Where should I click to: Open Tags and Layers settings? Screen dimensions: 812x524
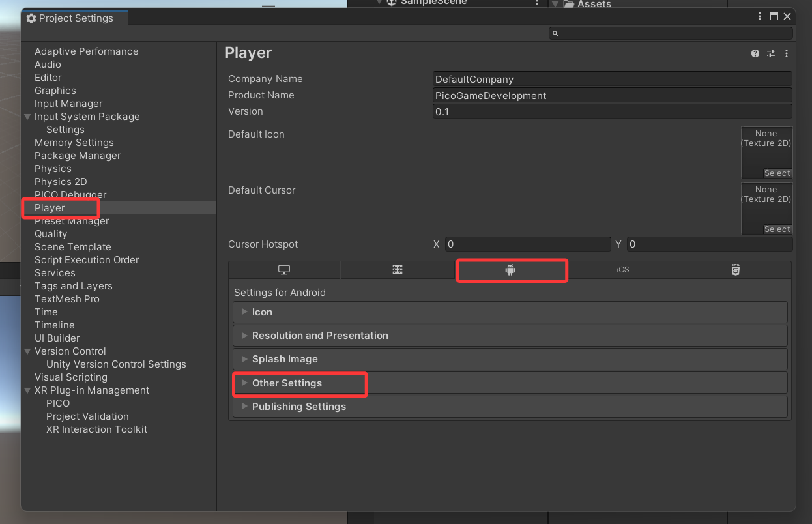[x=73, y=286]
